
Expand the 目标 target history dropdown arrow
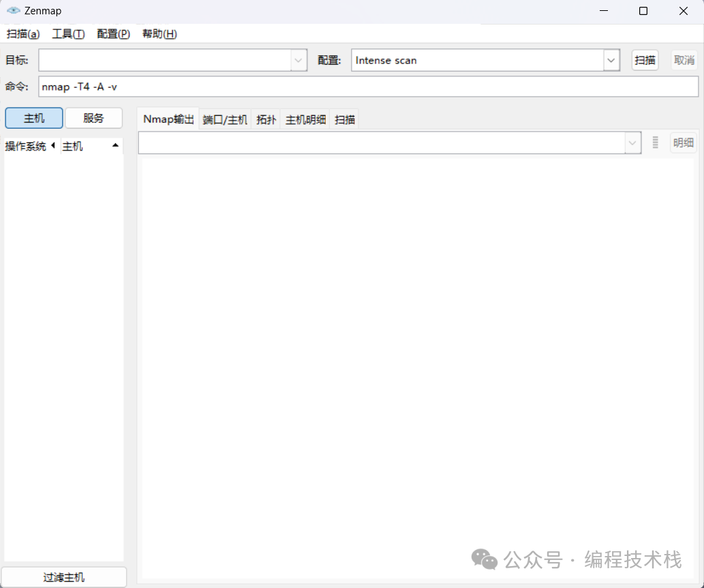[x=299, y=60]
